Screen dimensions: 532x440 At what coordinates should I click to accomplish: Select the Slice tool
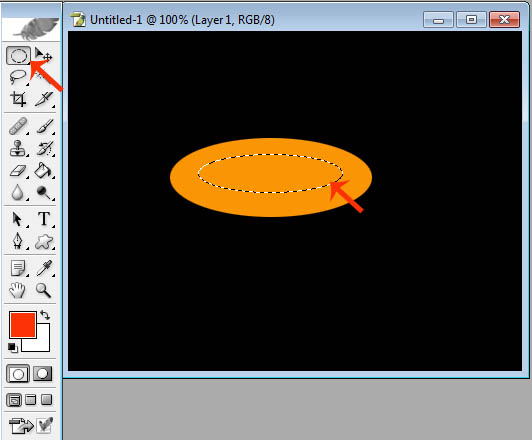[44, 99]
